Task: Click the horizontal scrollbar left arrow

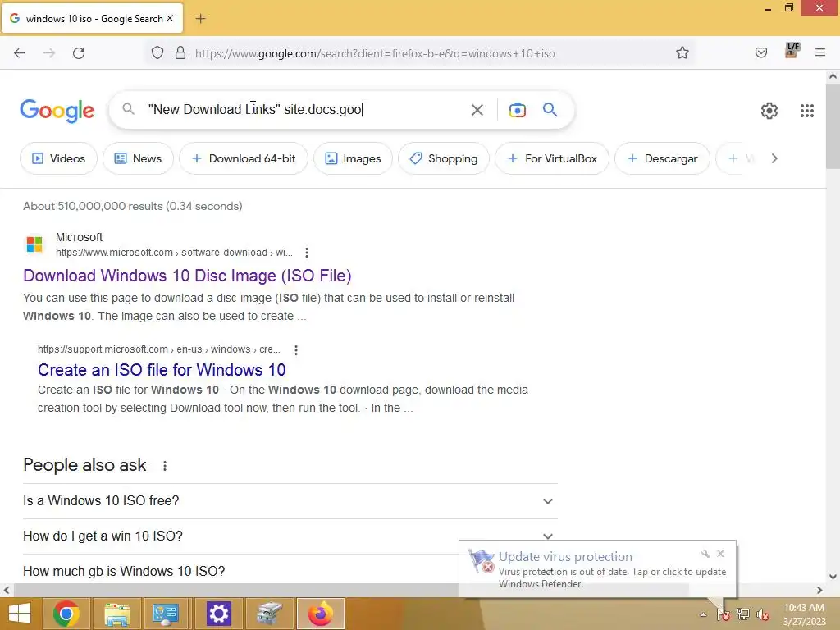Action: point(7,591)
